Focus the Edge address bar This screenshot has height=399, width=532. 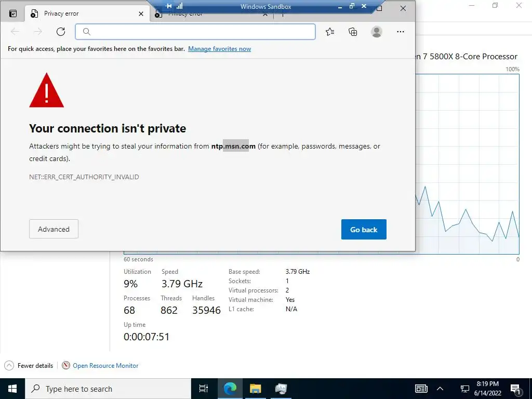pyautogui.click(x=195, y=32)
